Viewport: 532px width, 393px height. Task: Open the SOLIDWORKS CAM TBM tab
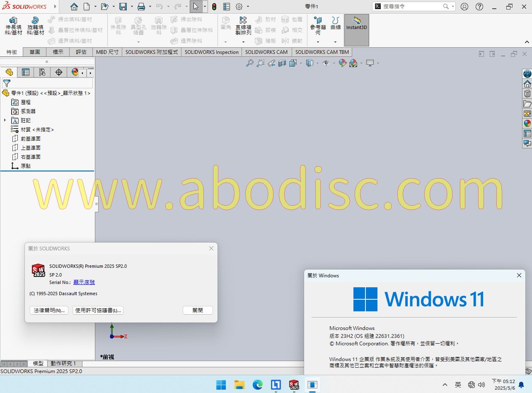(x=322, y=52)
